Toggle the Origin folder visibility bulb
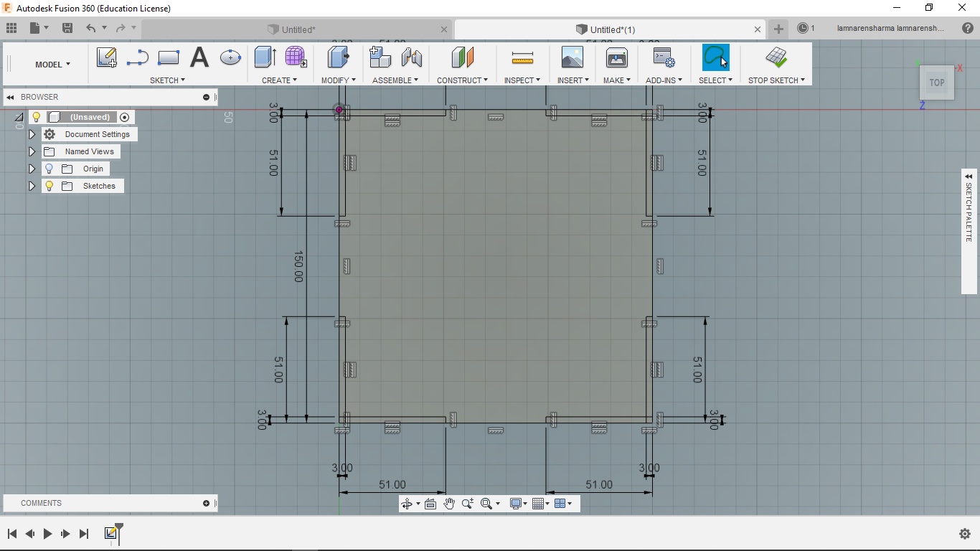Image resolution: width=980 pixels, height=551 pixels. tap(50, 169)
